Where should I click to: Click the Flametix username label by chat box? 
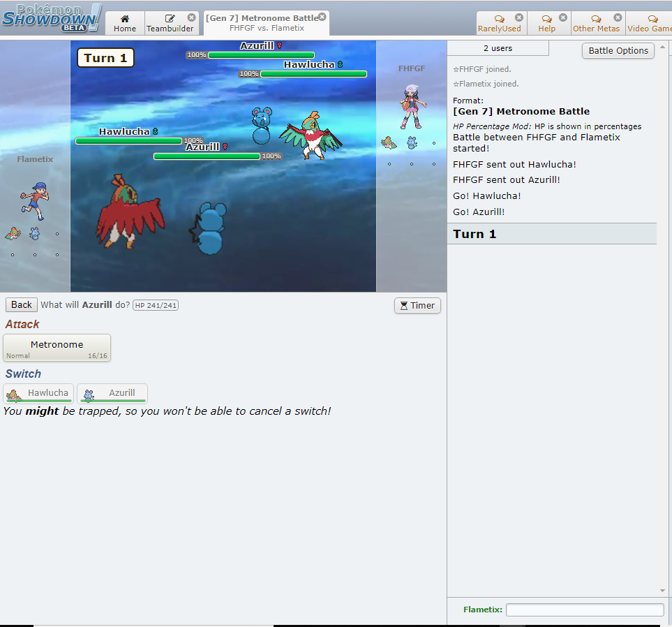[483, 610]
